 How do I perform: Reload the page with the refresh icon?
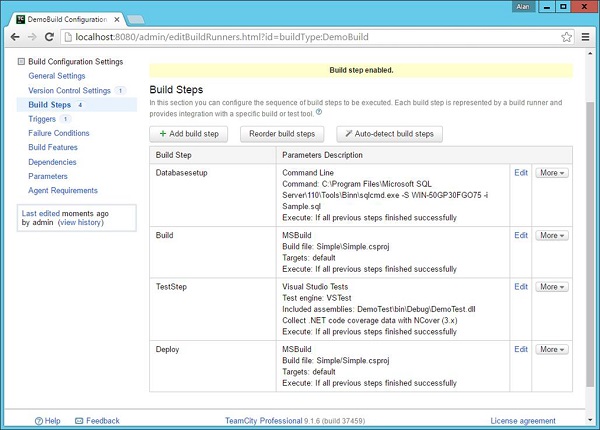(50, 38)
